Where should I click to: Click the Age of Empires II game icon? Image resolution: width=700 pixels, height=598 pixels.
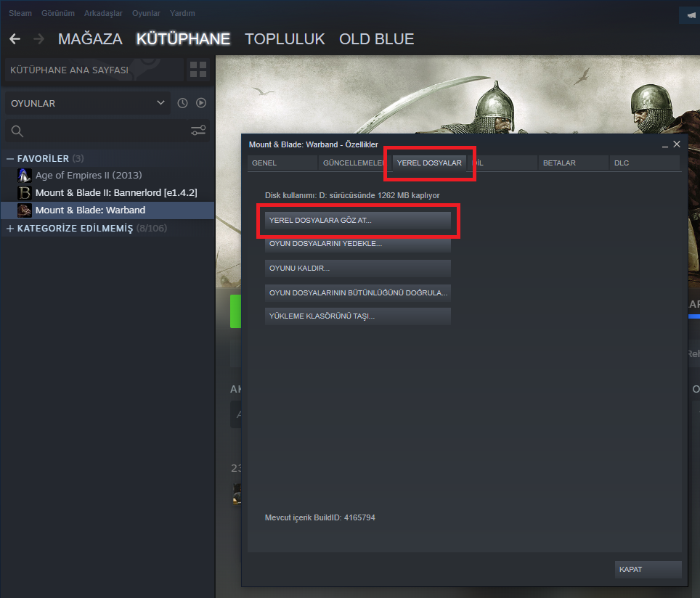[x=25, y=176]
